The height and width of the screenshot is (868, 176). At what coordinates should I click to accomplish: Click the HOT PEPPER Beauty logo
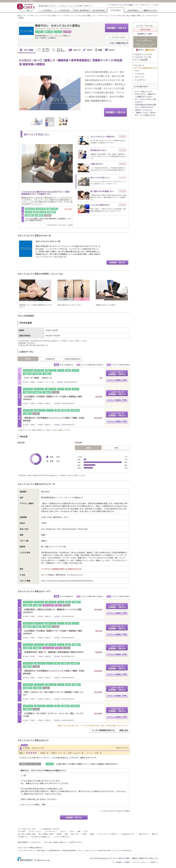[x=26, y=7]
